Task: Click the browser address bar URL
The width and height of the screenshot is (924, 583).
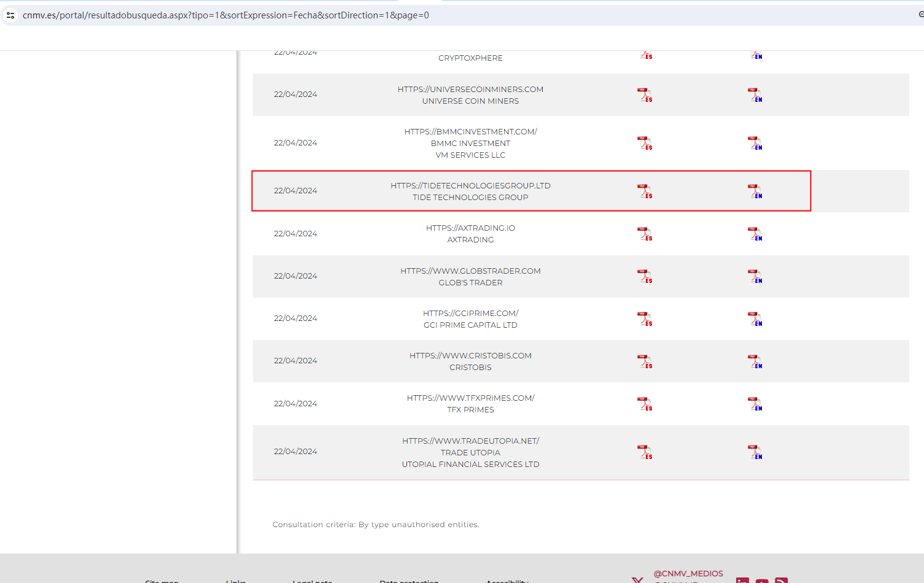Action: pos(226,15)
